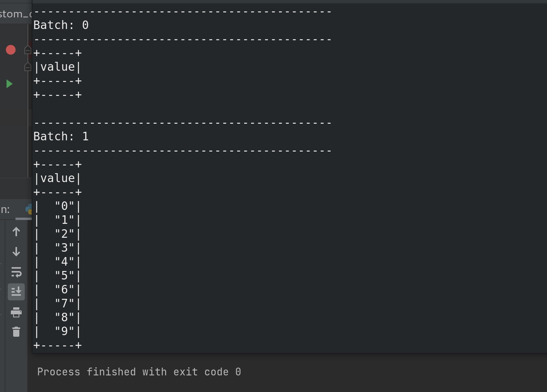Collapse the upper code fold marker
This screenshot has height=392, width=547.
pos(27,50)
